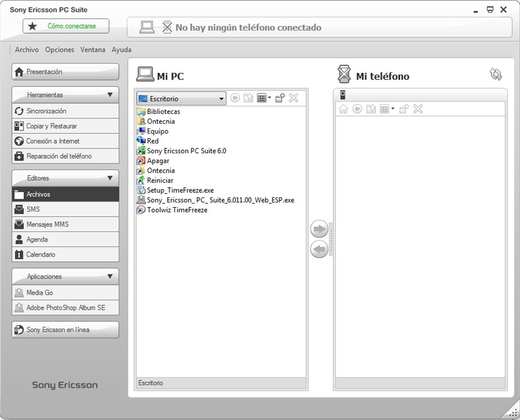The width and height of the screenshot is (520, 420).
Task: Click delete X icon in Mi PC toolbar
Action: [294, 98]
